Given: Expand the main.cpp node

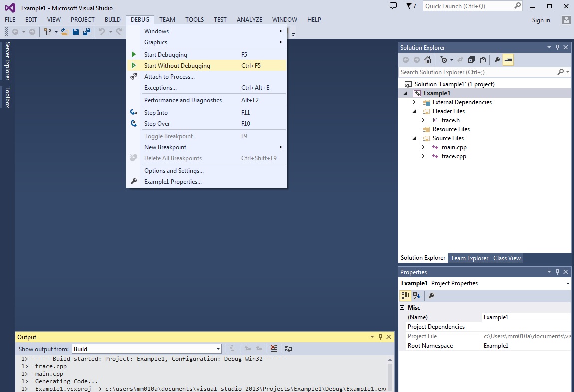Looking at the screenshot, I should pos(423,147).
